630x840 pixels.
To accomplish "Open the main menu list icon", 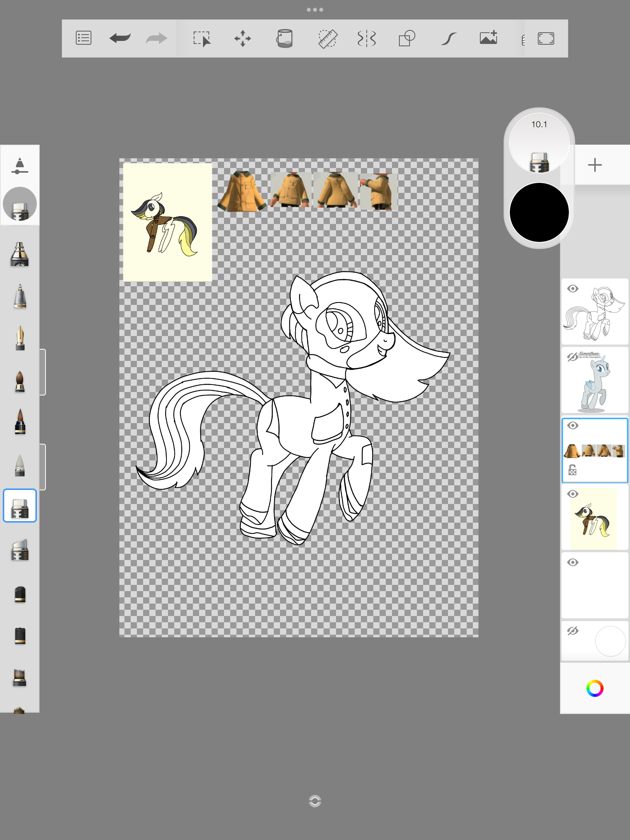I will pos(84,38).
